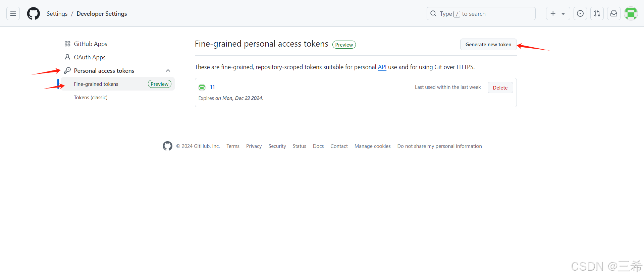Focus the Type / to search field
This screenshot has width=644, height=277.
pos(481,13)
